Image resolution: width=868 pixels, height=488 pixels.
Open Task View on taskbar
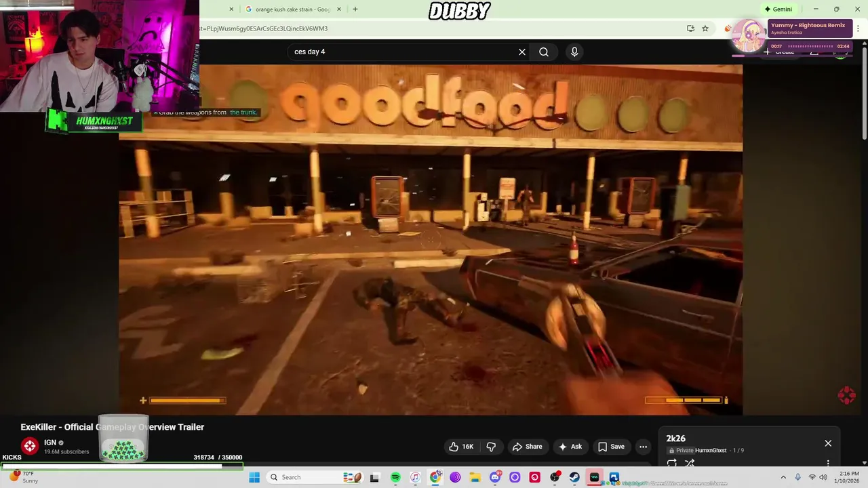click(374, 477)
